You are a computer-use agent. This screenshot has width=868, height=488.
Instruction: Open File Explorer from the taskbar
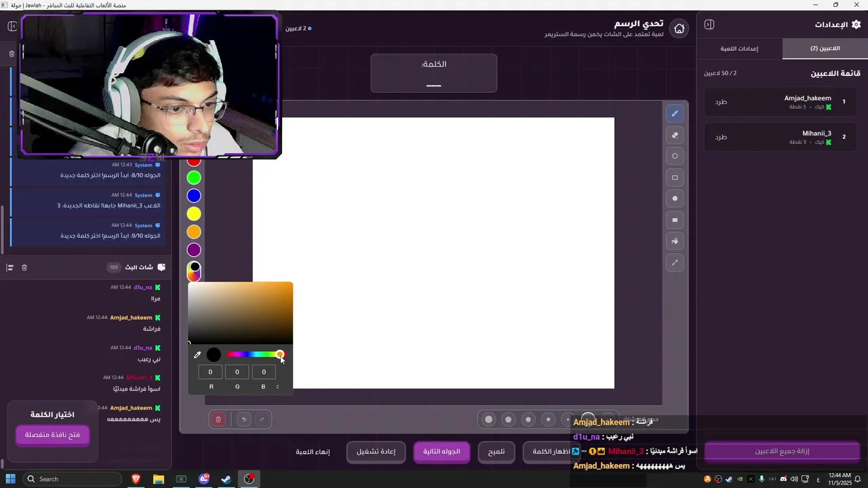158,479
